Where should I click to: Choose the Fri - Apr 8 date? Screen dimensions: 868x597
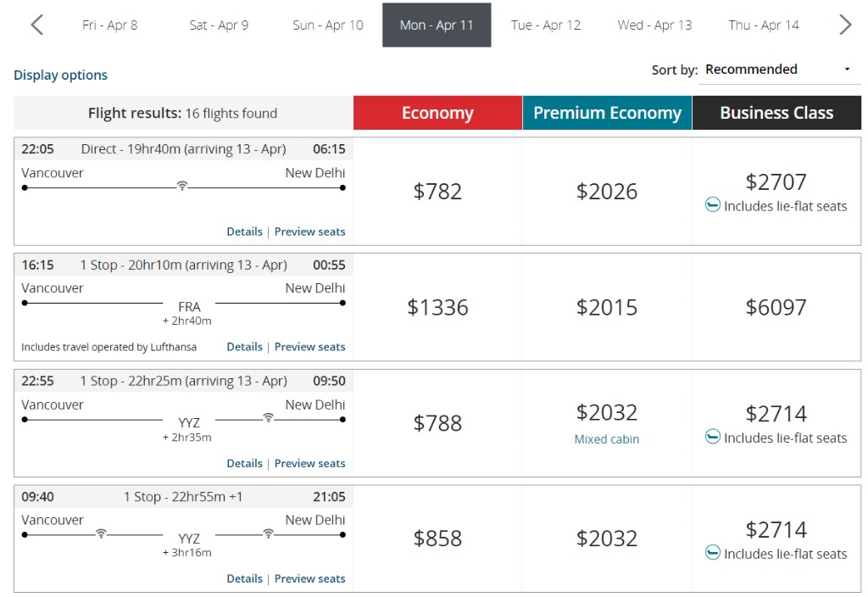coord(109,25)
